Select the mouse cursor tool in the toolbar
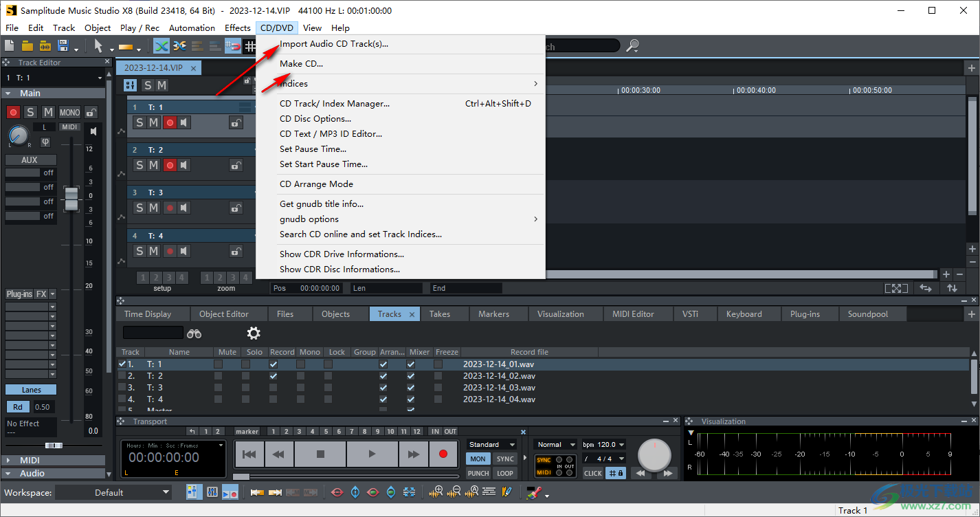 tap(99, 45)
